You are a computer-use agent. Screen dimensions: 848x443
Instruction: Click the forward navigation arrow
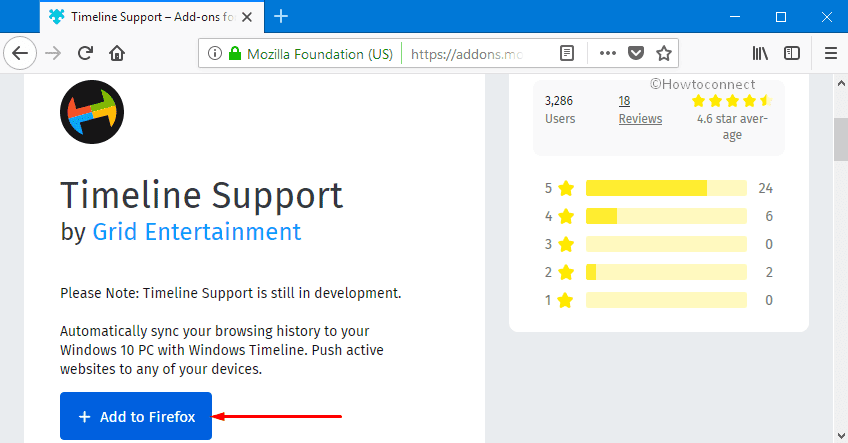53,53
